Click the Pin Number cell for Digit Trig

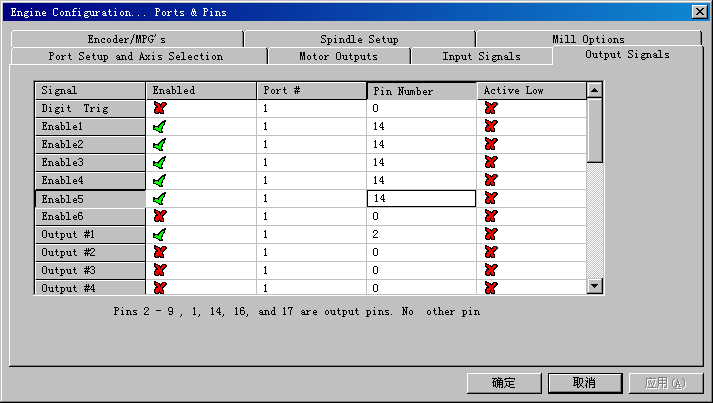click(x=422, y=108)
